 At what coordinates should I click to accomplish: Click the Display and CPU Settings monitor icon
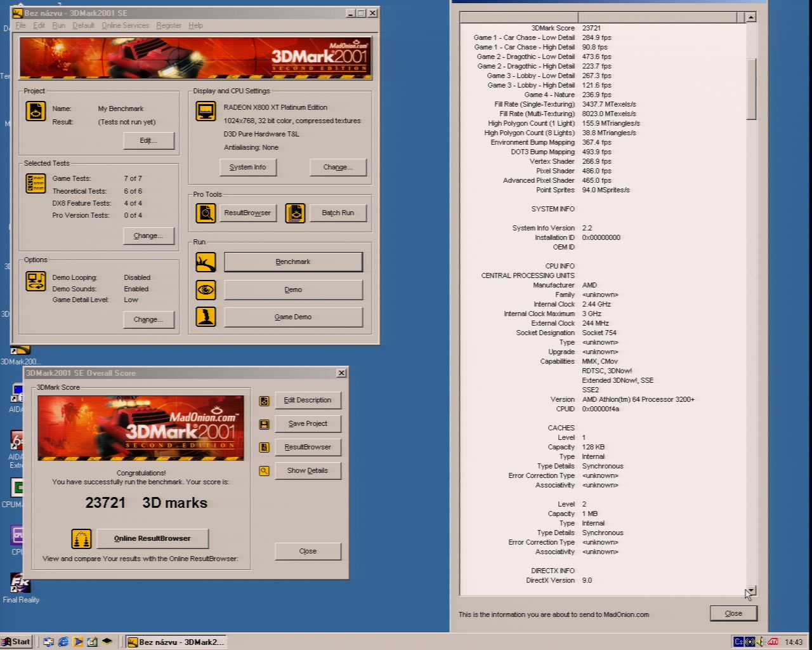206,111
